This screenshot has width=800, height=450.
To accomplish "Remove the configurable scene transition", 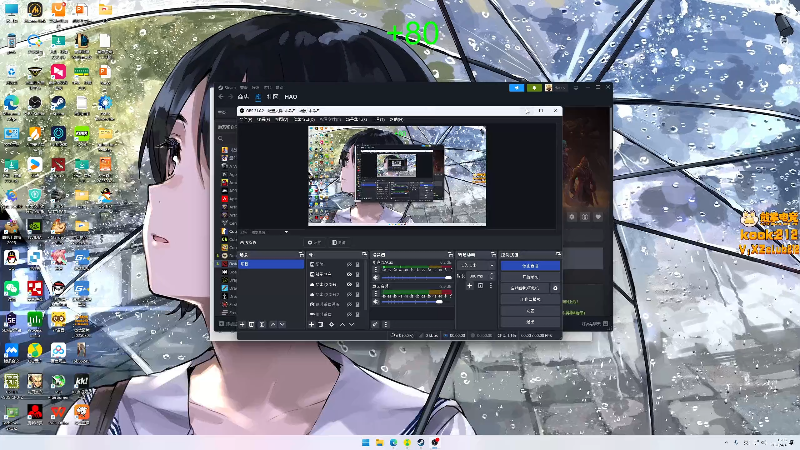I will tap(480, 286).
